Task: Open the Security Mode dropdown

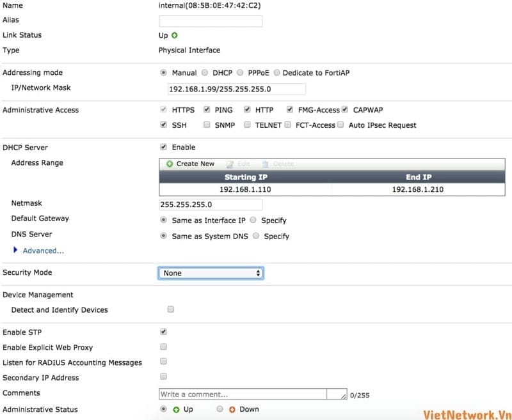Action: 211,273
